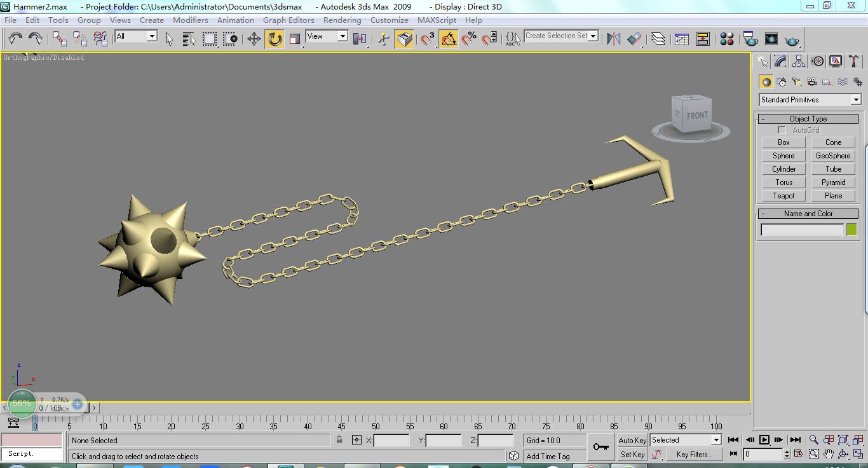Collapse the Name and Color rollout
This screenshot has width=868, height=468.
click(808, 214)
